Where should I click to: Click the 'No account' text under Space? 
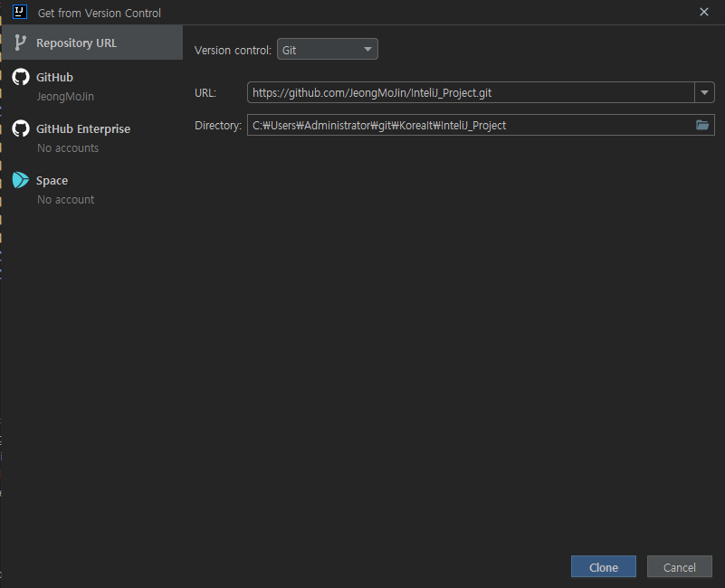(x=66, y=200)
